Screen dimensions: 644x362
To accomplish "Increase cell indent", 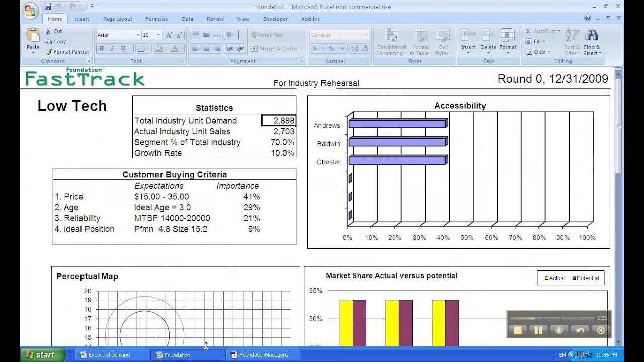I will 240,49.
